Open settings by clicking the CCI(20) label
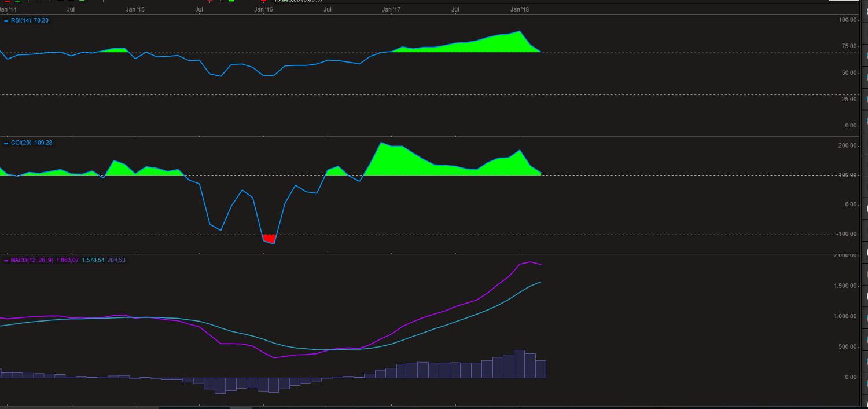 (21, 142)
